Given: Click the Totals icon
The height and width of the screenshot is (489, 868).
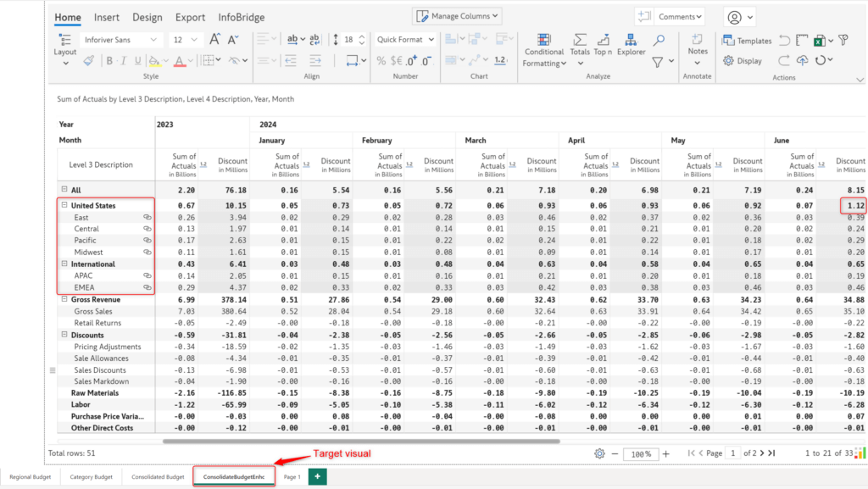Looking at the screenshot, I should [x=579, y=40].
